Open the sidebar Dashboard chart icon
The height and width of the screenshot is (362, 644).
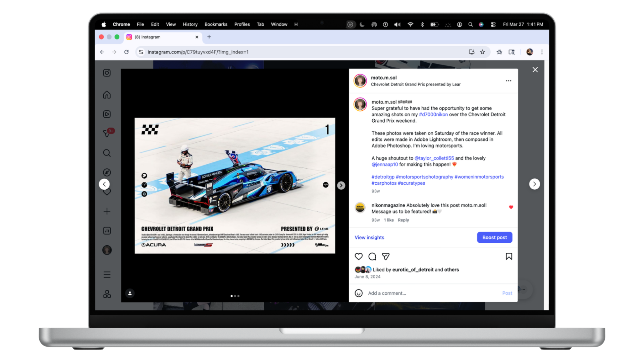point(107,231)
